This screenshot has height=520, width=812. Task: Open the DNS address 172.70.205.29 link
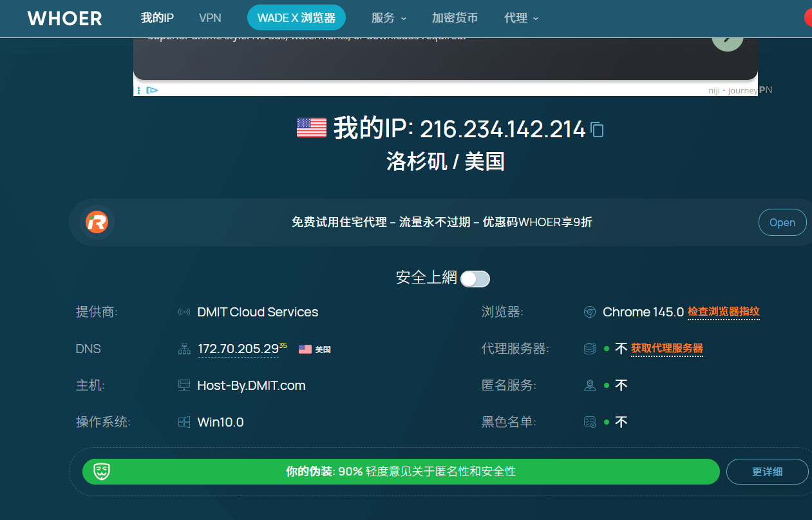coord(237,349)
